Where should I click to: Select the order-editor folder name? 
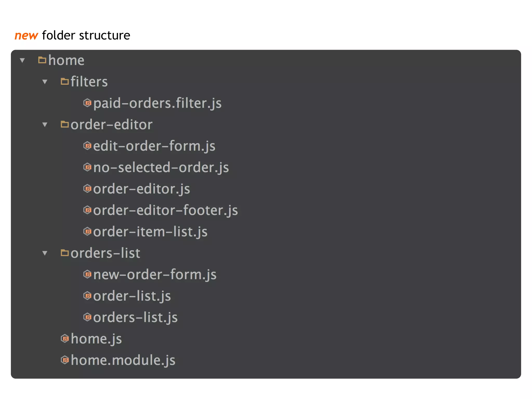click(x=111, y=125)
